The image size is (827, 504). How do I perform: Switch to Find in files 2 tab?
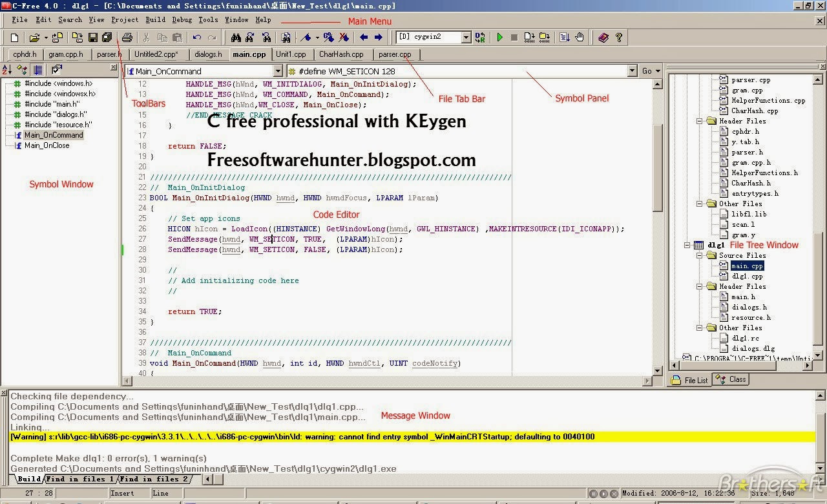155,479
